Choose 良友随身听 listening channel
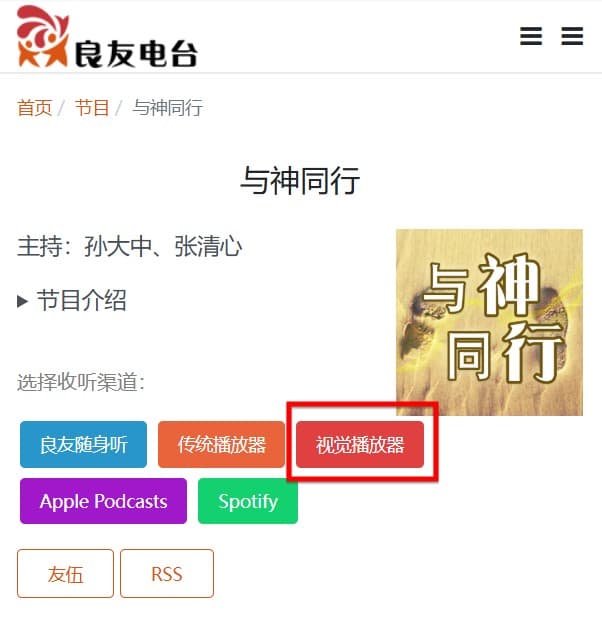 pos(83,444)
